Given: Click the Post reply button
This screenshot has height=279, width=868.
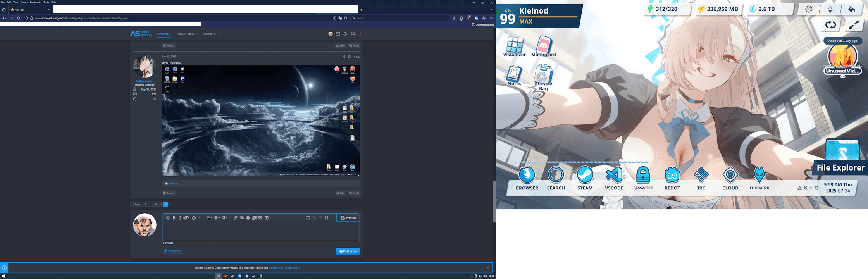Looking at the screenshot, I should (348, 251).
